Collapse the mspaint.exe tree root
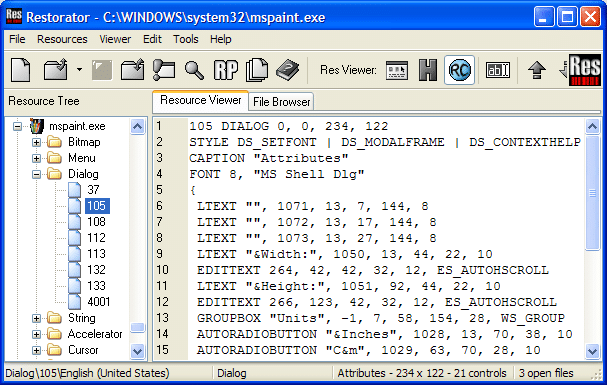The width and height of the screenshot is (607, 385). (x=17, y=127)
